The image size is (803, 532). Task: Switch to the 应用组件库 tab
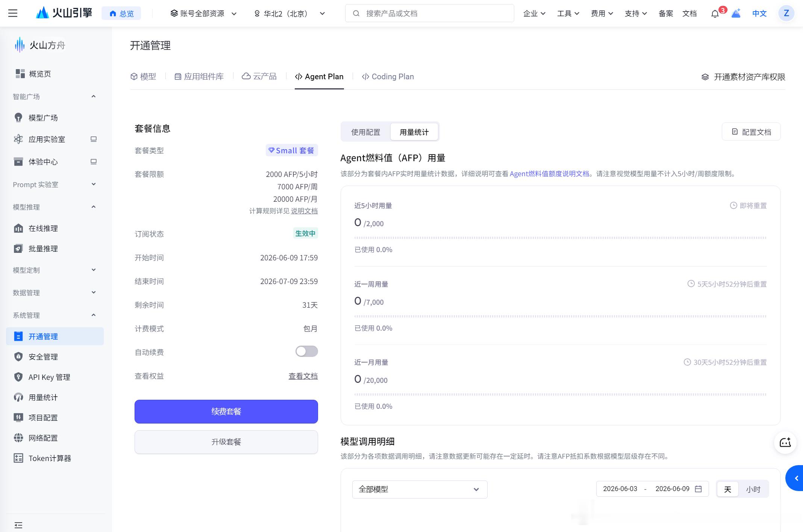point(199,77)
